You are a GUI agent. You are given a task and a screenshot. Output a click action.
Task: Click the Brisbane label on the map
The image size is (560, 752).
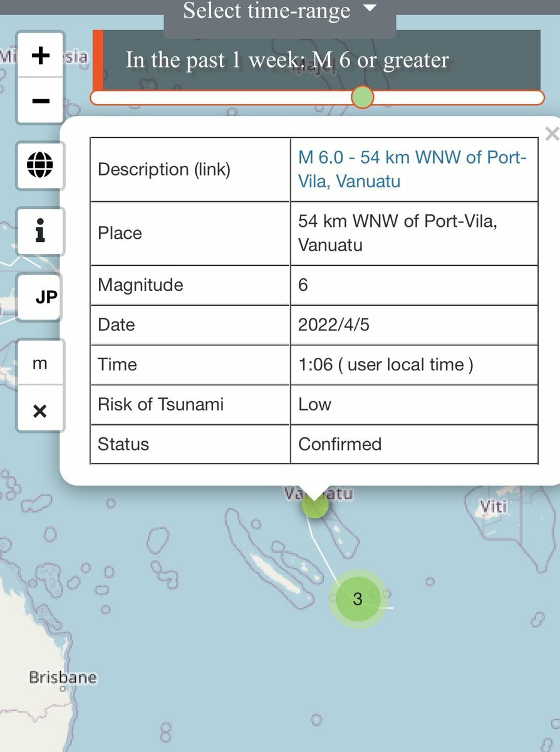point(63,677)
